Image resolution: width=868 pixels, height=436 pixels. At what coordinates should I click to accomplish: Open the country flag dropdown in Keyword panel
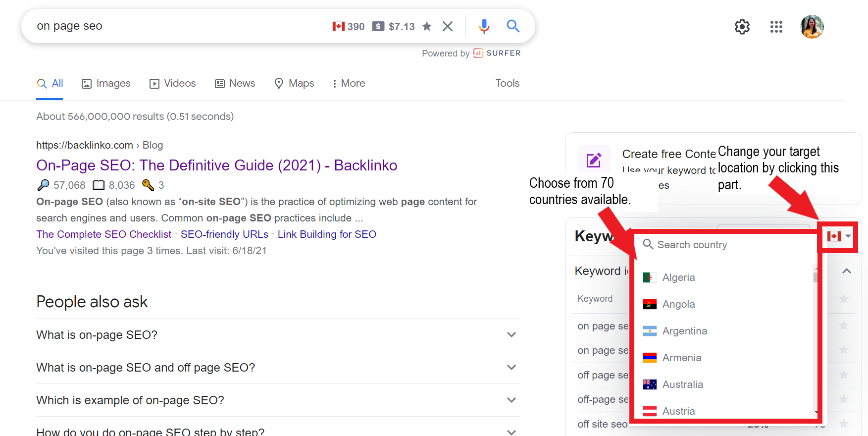tap(839, 236)
